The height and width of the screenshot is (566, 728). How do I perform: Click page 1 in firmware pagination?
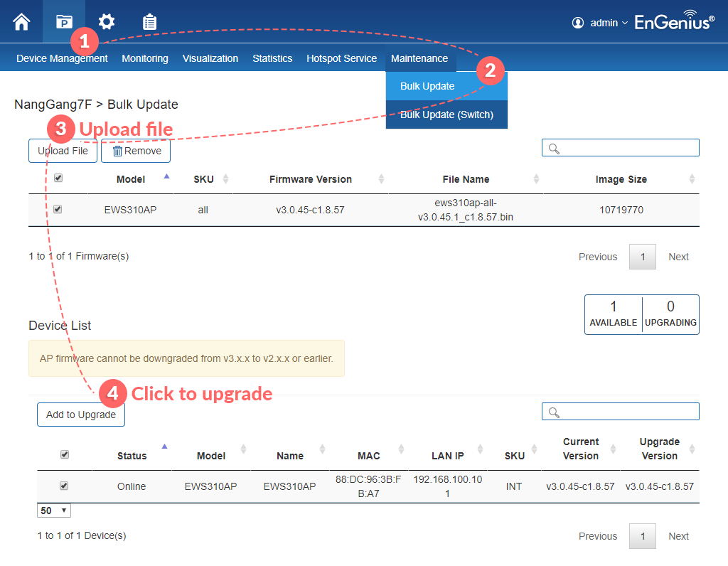coord(643,257)
